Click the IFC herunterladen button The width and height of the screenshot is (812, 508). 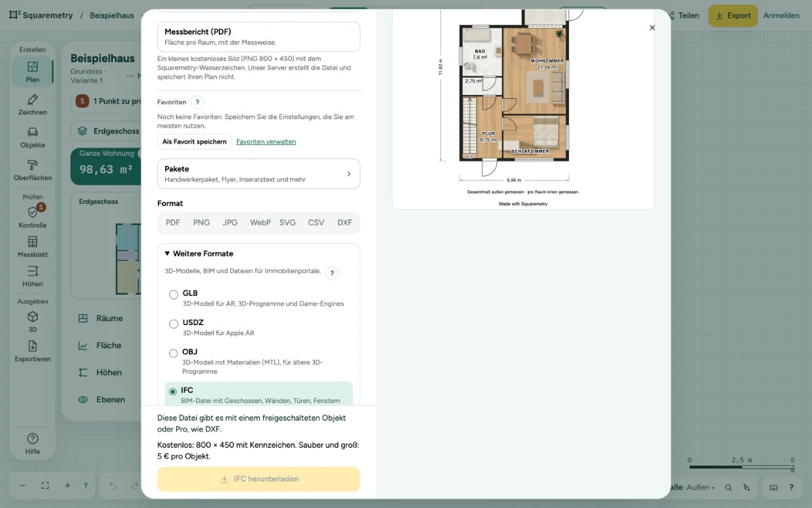(258, 479)
